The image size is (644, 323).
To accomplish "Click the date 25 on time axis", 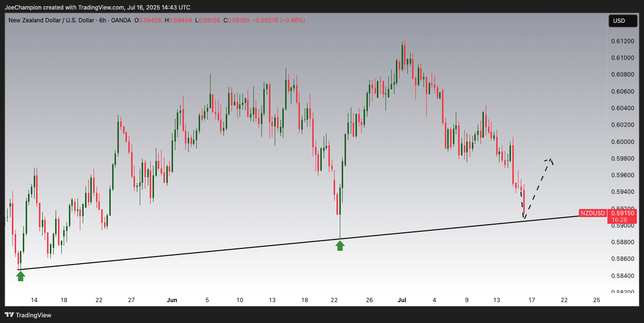I will [597, 300].
